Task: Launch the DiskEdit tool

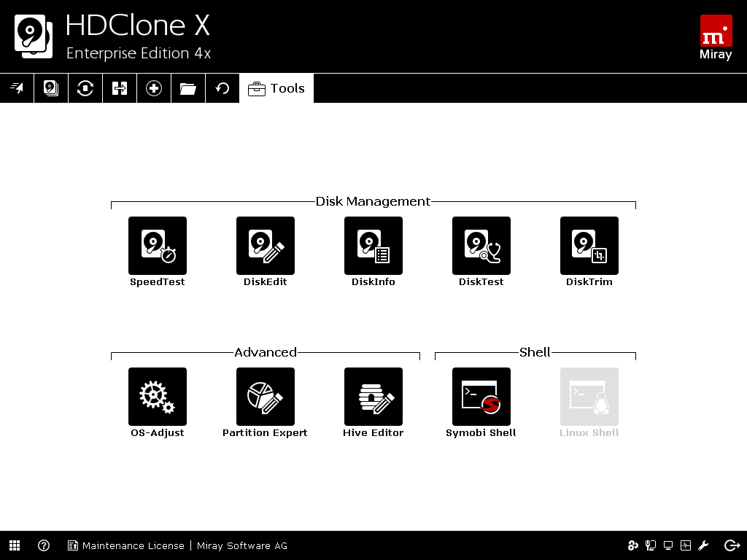Action: click(266, 246)
